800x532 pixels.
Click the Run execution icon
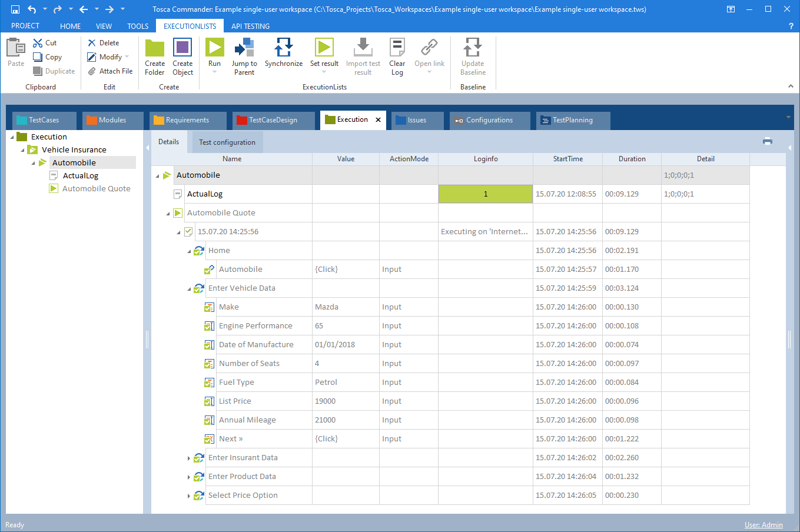click(x=214, y=48)
